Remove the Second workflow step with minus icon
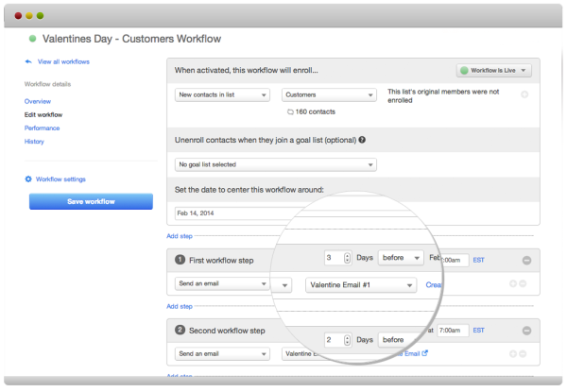567x392 pixels. pos(526,331)
